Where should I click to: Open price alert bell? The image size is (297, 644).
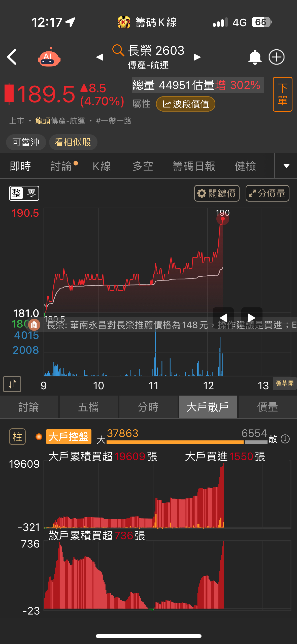point(255,57)
